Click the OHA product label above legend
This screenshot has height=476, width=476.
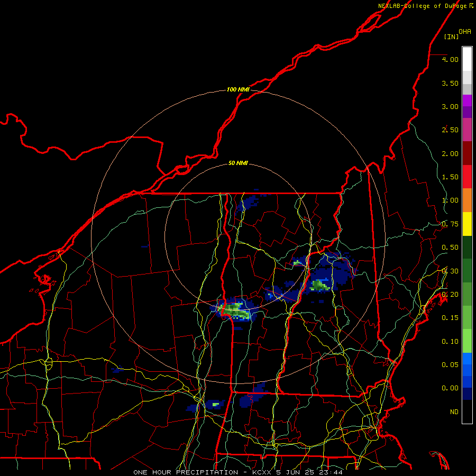click(x=465, y=31)
